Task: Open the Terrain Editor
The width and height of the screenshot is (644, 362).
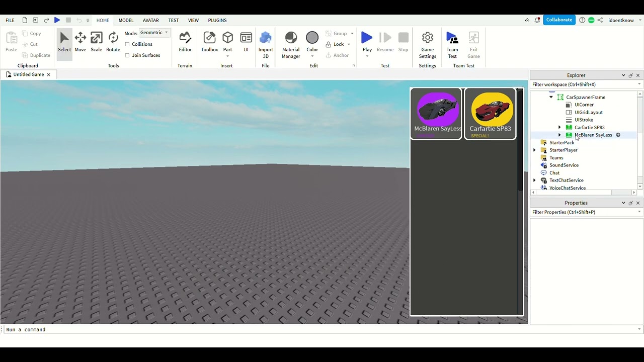Action: tap(185, 42)
